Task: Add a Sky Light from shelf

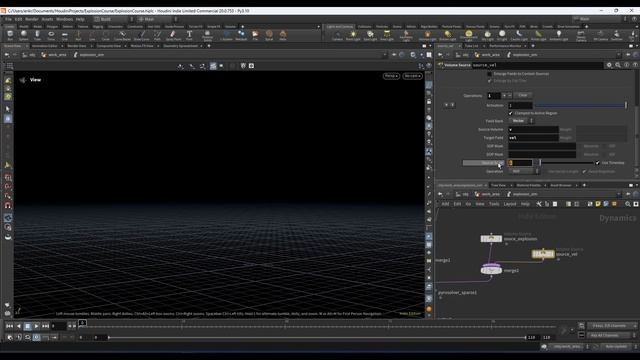Action: [487, 36]
